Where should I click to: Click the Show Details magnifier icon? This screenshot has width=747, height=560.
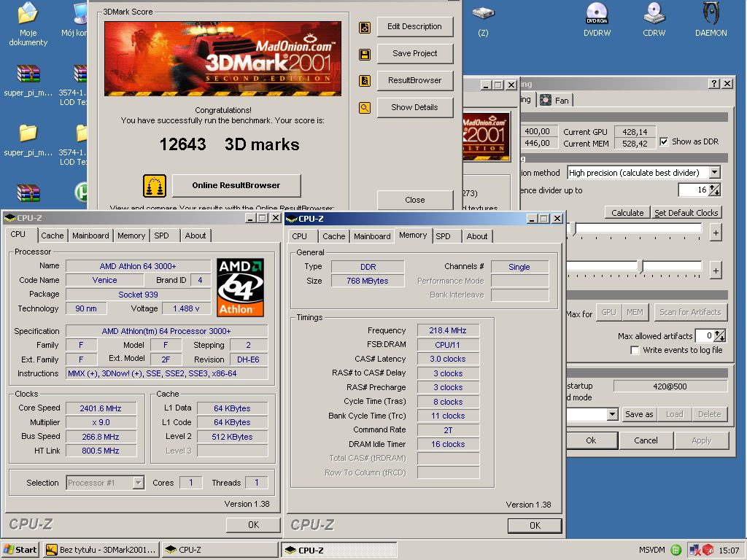click(365, 108)
